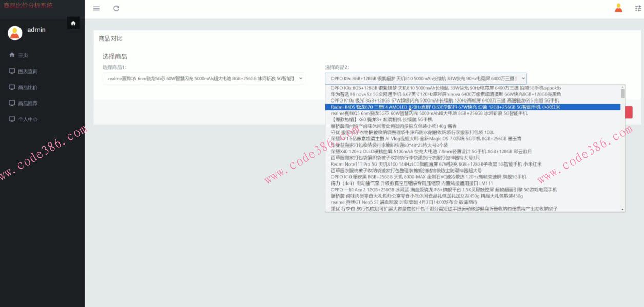Screen dimensions: 644x307
Task: Select 守优 搬家袋子 100L option
Action: pyautogui.click(x=473, y=132)
